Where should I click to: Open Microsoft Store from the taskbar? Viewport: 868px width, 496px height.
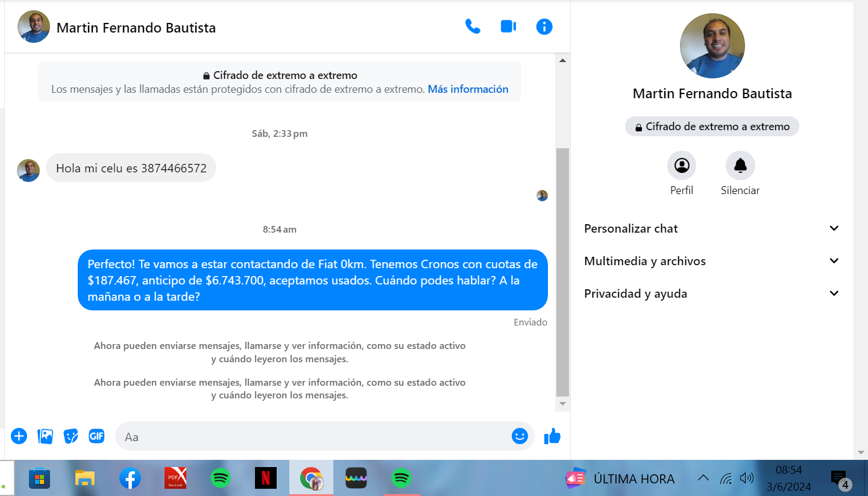click(40, 479)
